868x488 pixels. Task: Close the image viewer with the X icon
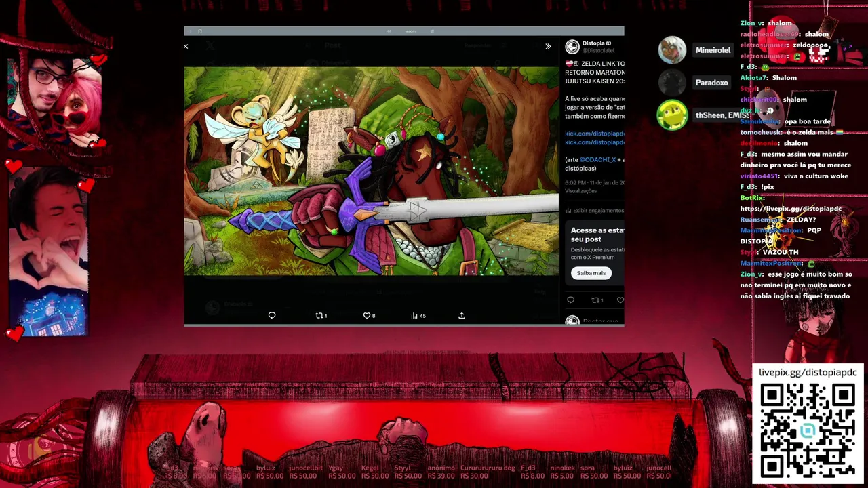186,47
